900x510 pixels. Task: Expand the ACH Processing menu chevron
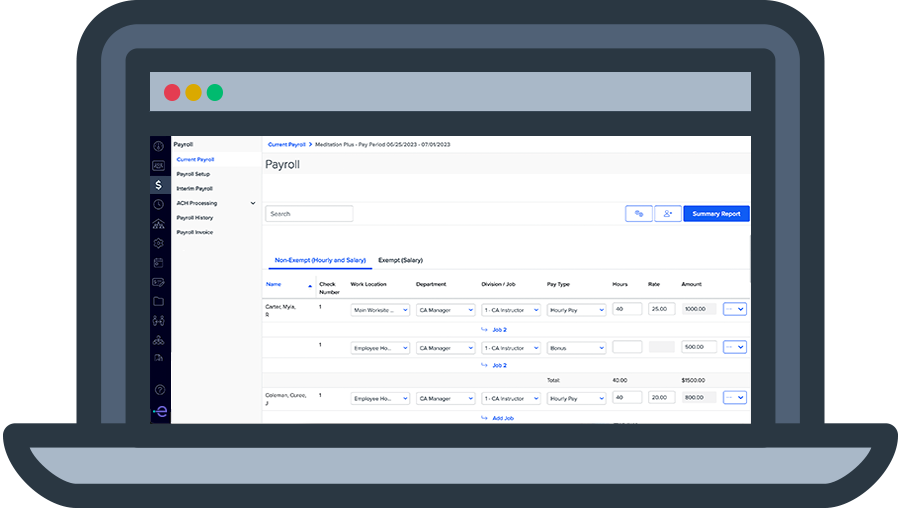click(253, 203)
